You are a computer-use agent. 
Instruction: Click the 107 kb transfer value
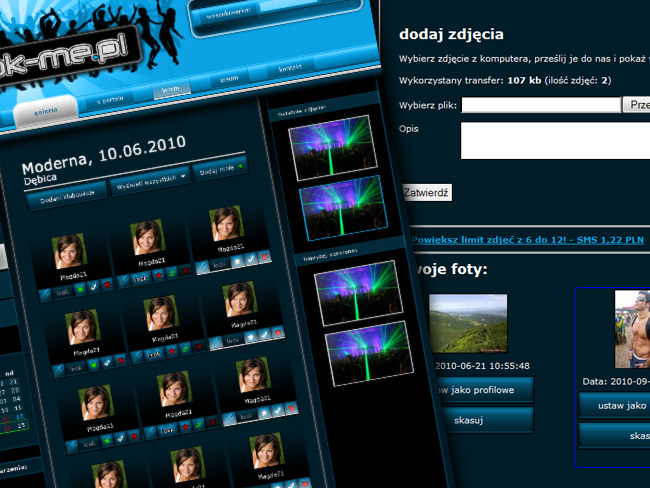(524, 80)
